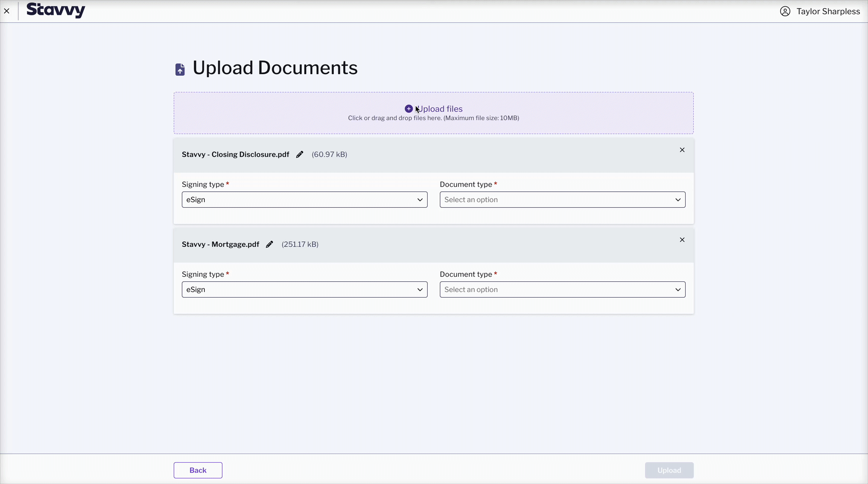
Task: Click the (251.17 kB) file size
Action: point(300,244)
